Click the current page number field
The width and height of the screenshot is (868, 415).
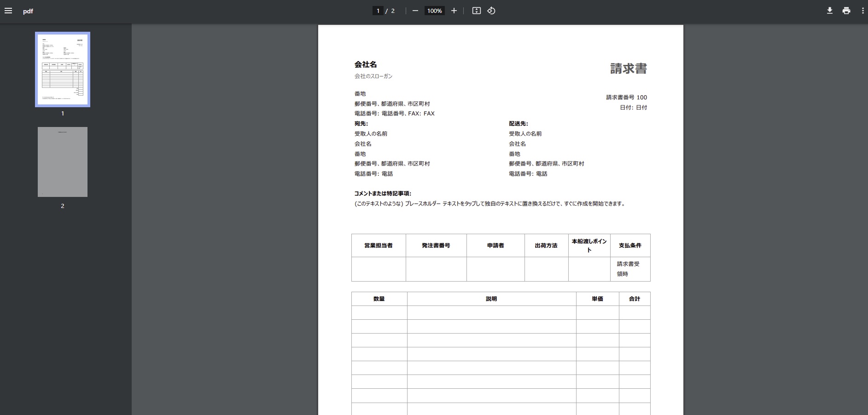[x=378, y=11]
